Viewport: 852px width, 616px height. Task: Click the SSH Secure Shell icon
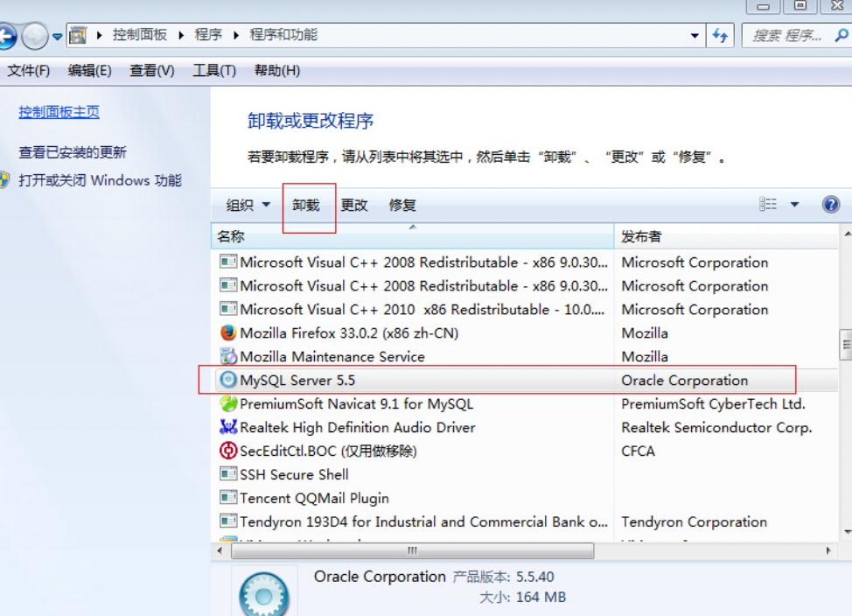[x=228, y=474]
